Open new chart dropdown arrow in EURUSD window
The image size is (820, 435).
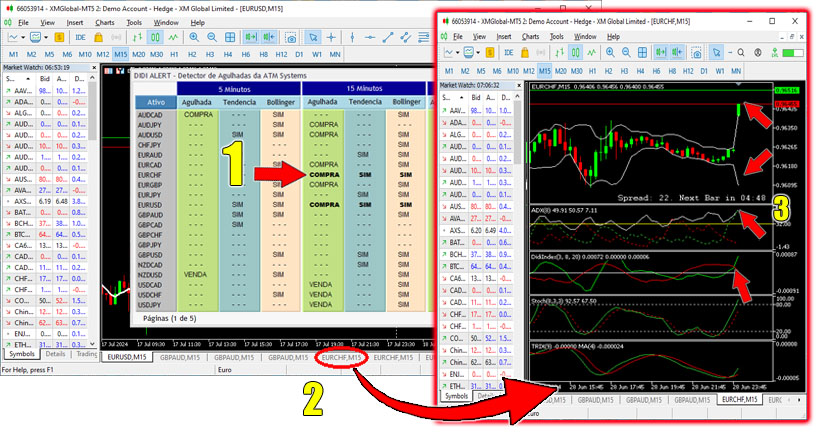coord(23,38)
